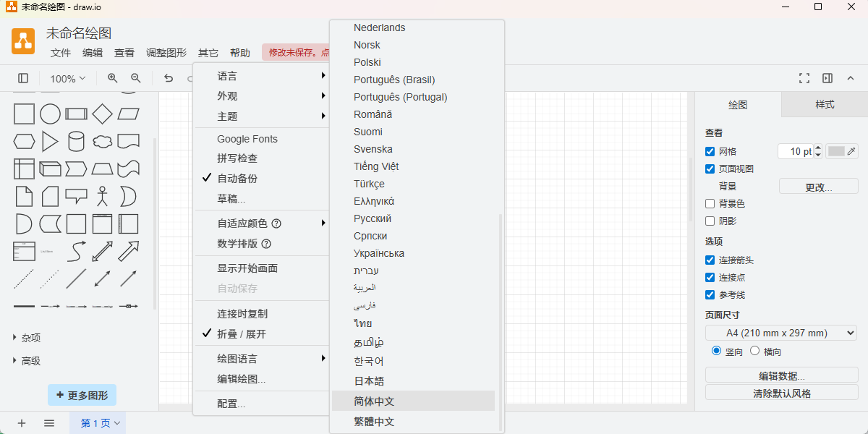
Task: Click the undo arrow icon
Action: 169,78
